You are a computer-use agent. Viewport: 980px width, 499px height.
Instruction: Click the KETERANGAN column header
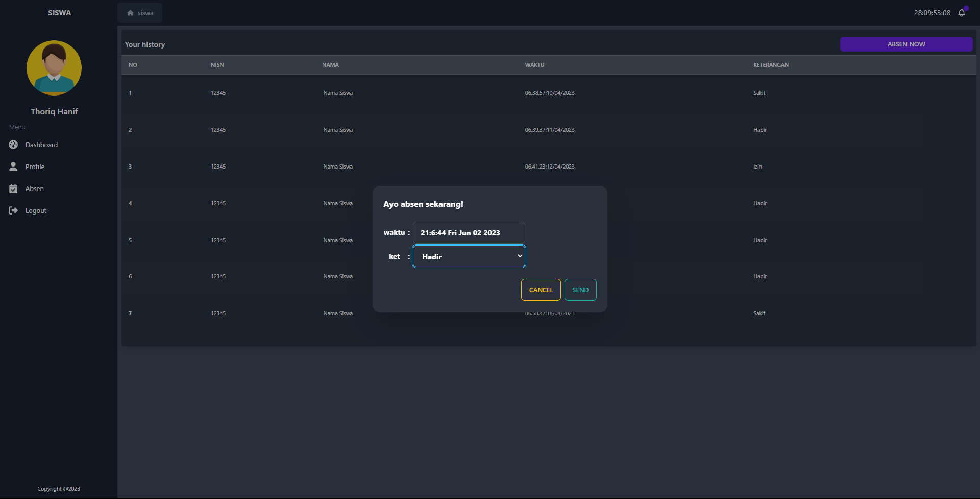click(771, 65)
